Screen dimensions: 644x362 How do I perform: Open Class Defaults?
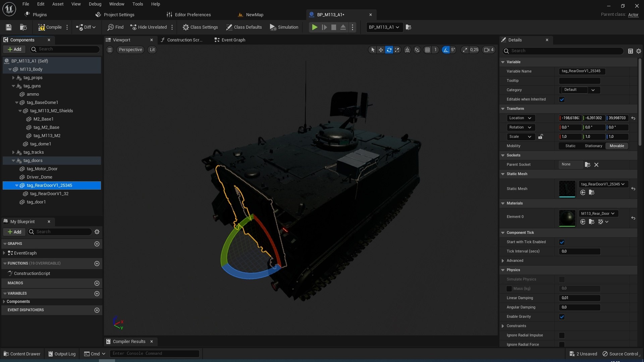click(x=244, y=27)
